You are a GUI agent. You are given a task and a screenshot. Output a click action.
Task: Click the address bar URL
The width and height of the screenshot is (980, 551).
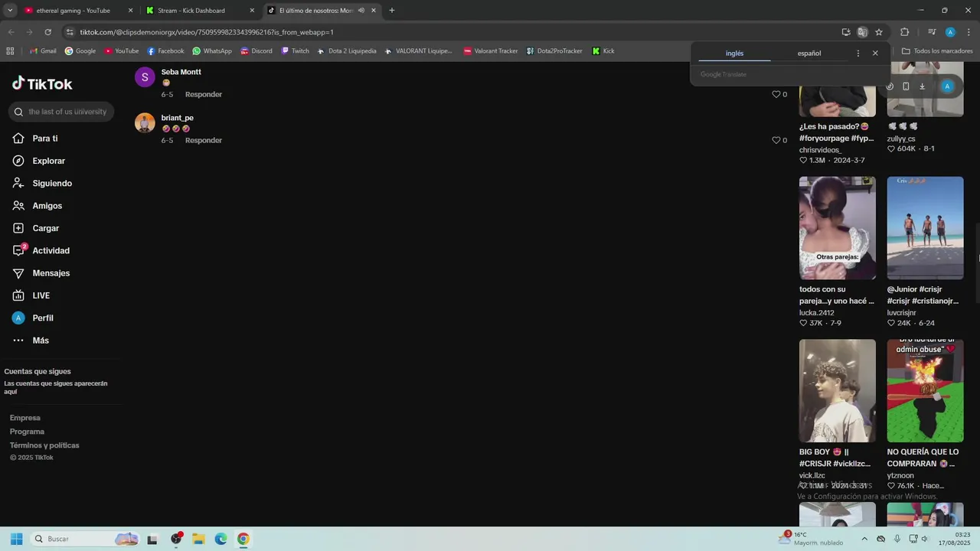pyautogui.click(x=207, y=32)
